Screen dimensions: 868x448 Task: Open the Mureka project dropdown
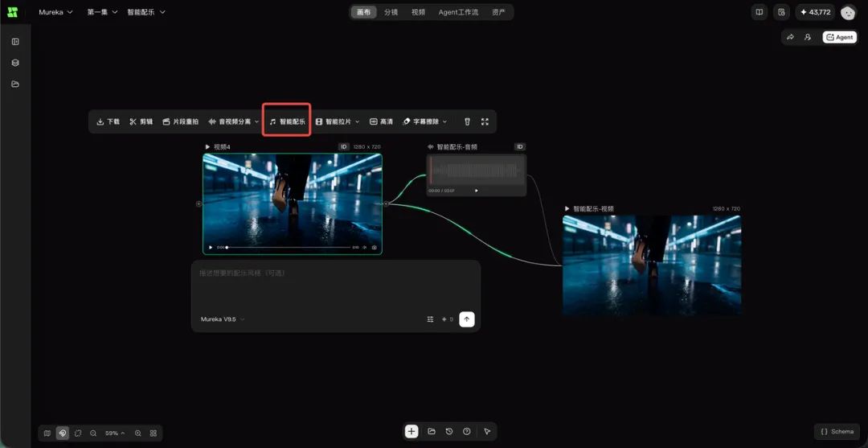55,12
